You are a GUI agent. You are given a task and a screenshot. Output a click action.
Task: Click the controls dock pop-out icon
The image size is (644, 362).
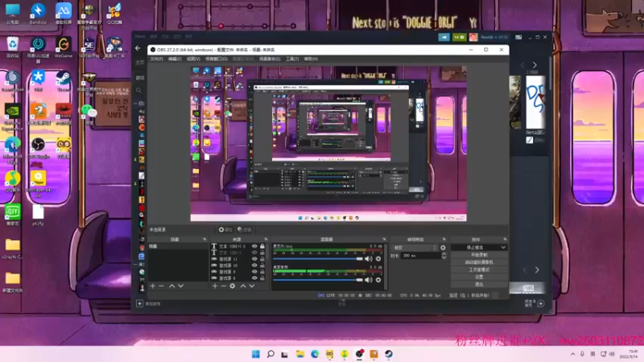tap(505, 239)
